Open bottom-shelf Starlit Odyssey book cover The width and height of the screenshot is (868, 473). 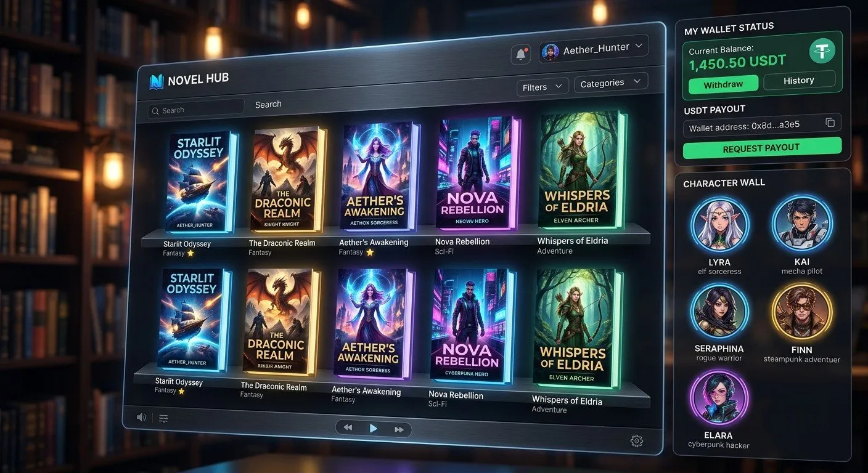point(194,320)
